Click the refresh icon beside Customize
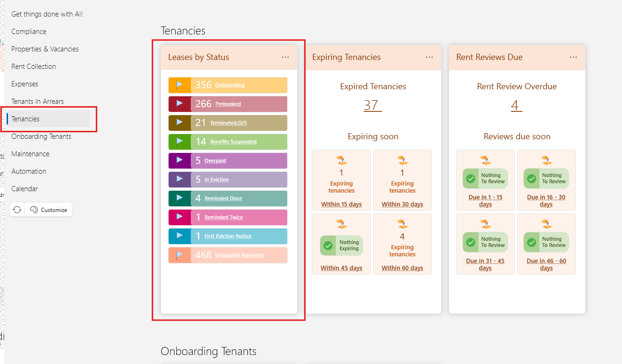This screenshot has width=622, height=364. coord(17,210)
